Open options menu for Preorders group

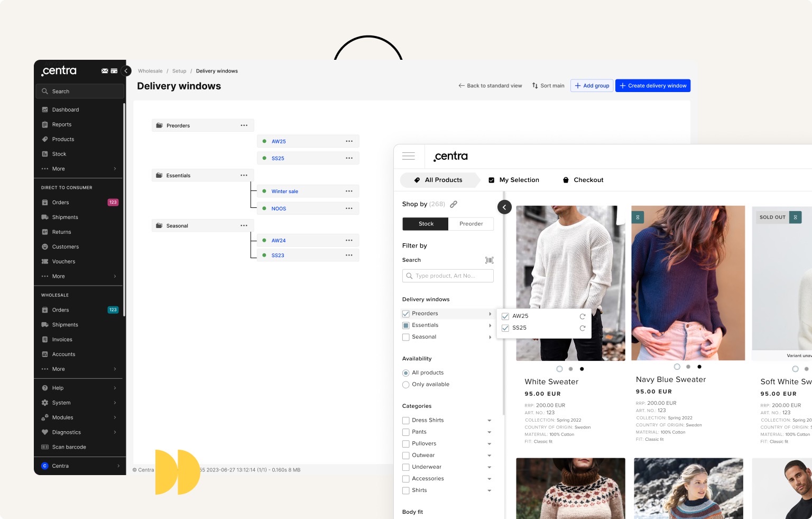(x=244, y=125)
